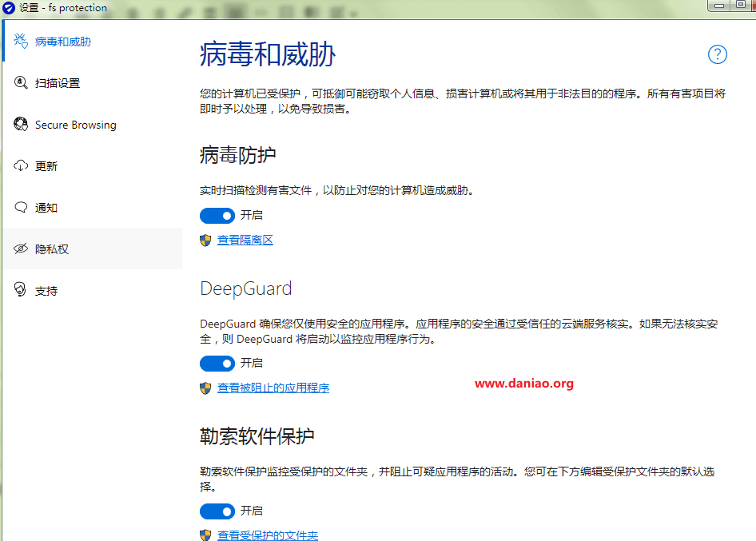Minimize the fs protection settings window
The image size is (756, 541).
[x=718, y=6]
